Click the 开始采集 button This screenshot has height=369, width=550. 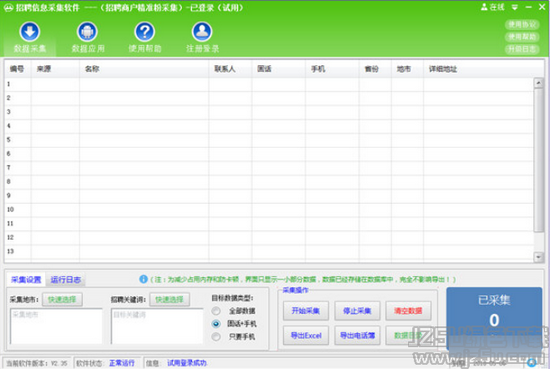pos(306,311)
